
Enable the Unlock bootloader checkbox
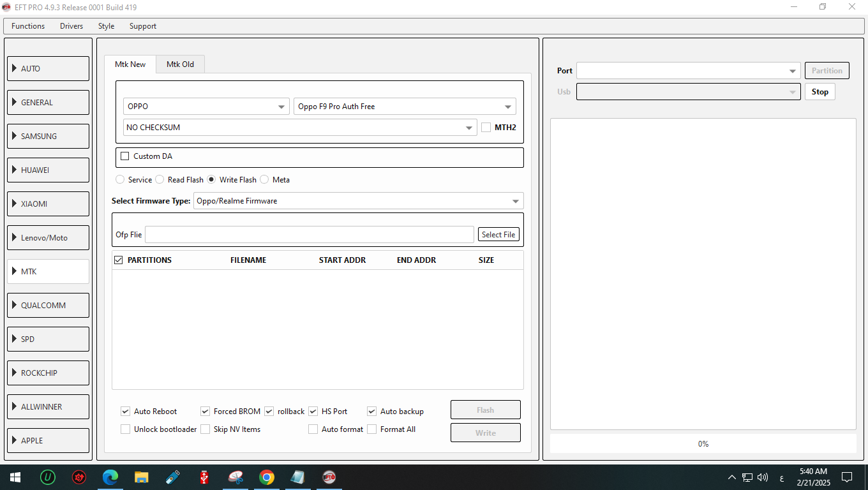126,429
